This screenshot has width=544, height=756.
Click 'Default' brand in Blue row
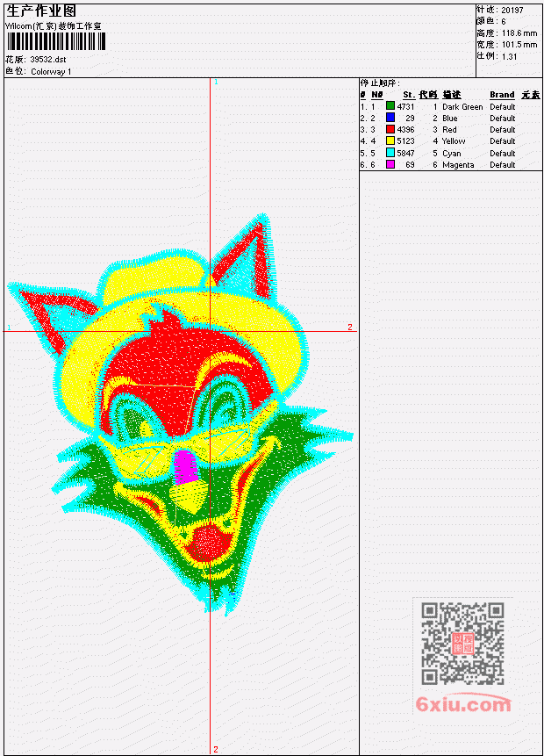[x=503, y=119]
